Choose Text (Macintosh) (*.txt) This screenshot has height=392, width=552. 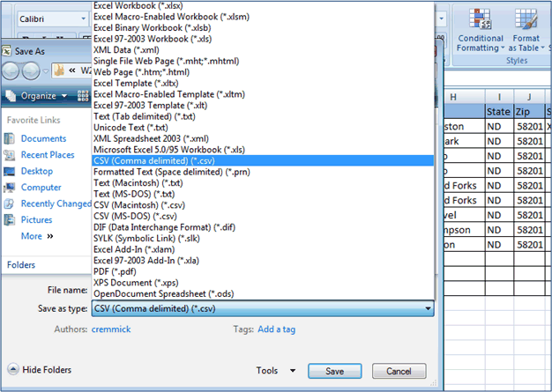(x=263, y=183)
